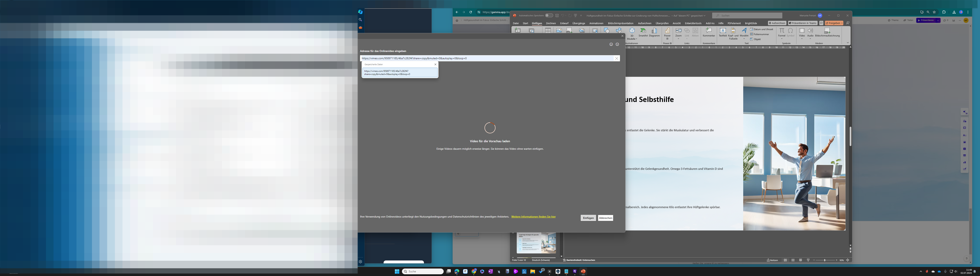The height and width of the screenshot is (276, 980).
Task: Click Barrierefreiheit: Untersuchen in status bar
Action: [579, 260]
